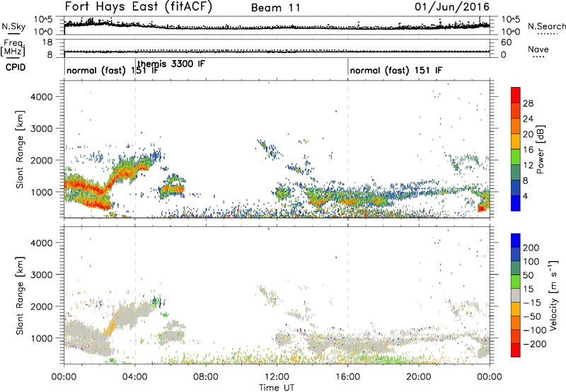Click the 'Time UT' axis label

click(x=277, y=388)
